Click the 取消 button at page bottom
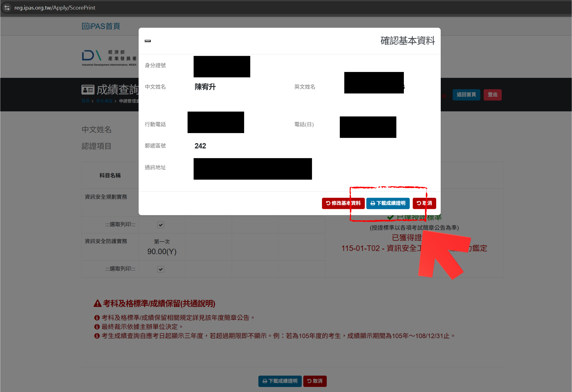Image resolution: width=572 pixels, height=392 pixels. [315, 381]
